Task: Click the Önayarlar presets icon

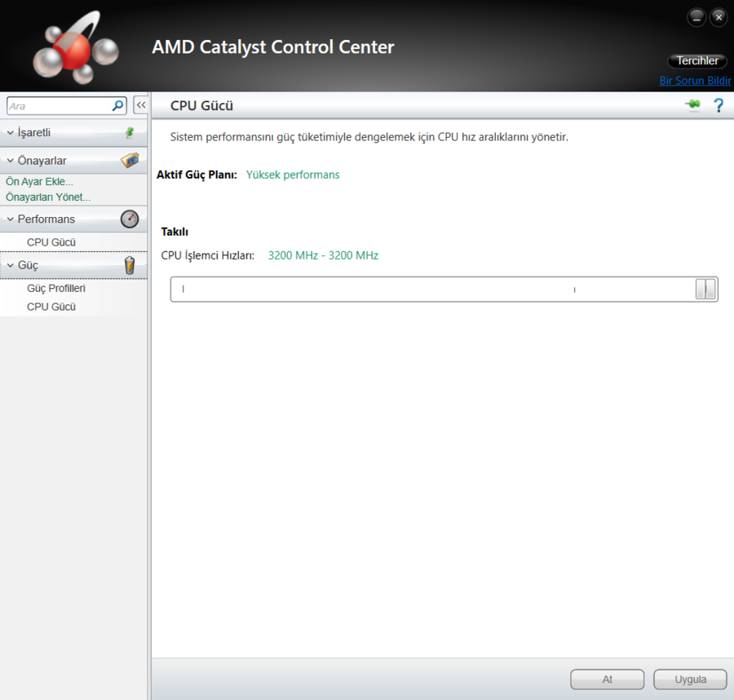Action: pos(130,160)
